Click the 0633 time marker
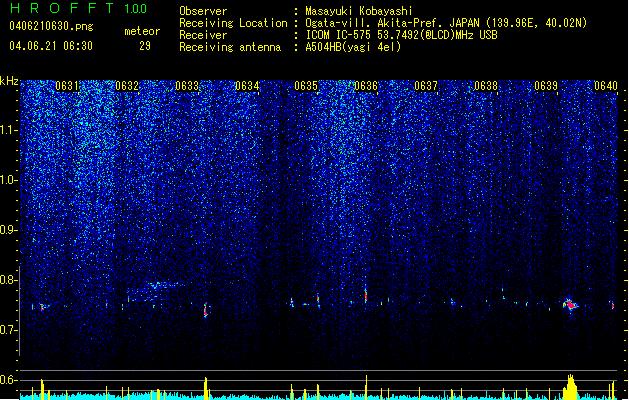This screenshot has width=629, height=400. (187, 86)
